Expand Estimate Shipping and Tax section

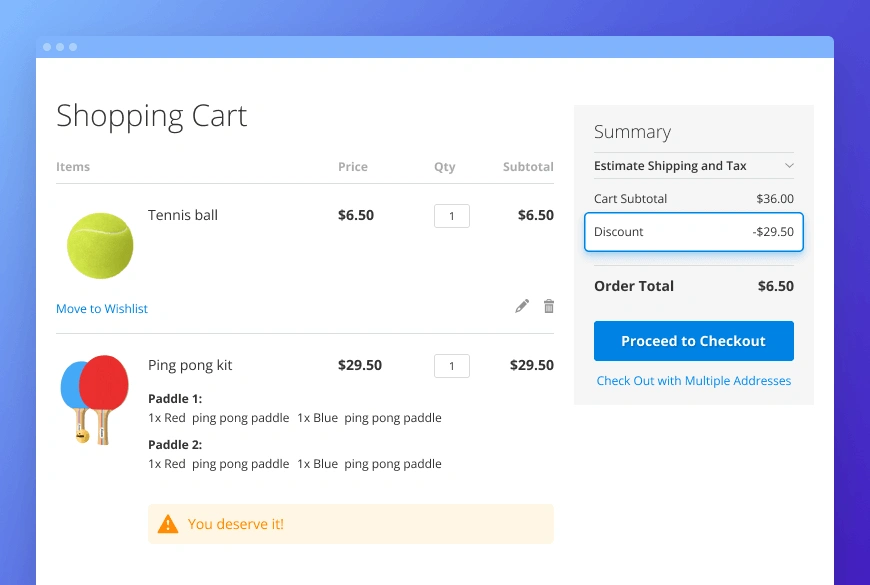click(x=693, y=166)
